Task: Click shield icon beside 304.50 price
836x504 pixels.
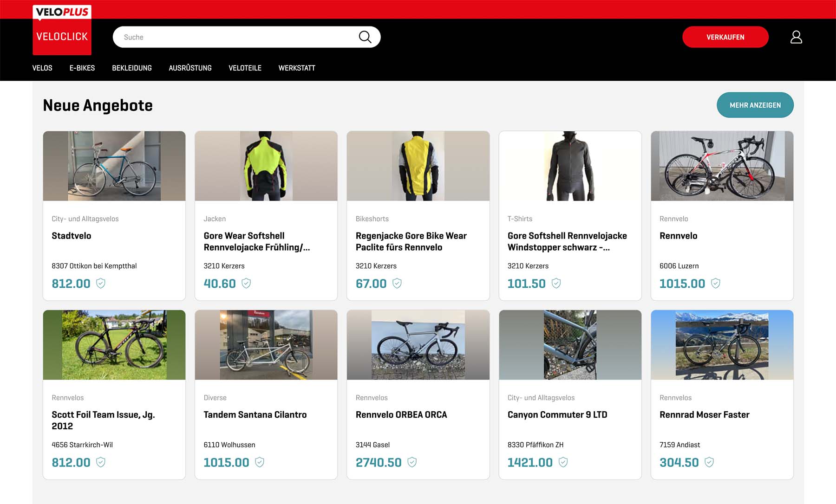Action: pos(709,462)
